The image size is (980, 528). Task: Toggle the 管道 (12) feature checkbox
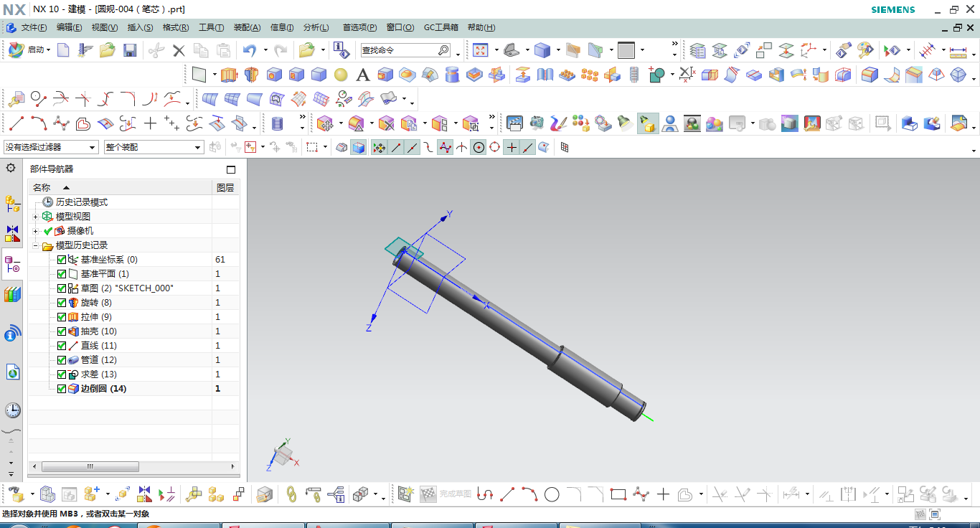62,360
